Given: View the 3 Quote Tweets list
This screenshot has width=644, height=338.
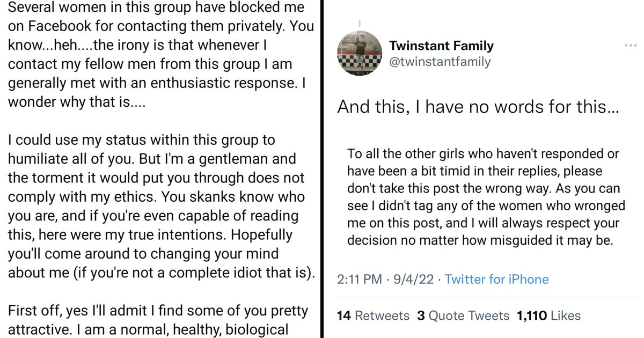Looking at the screenshot, I should [463, 316].
